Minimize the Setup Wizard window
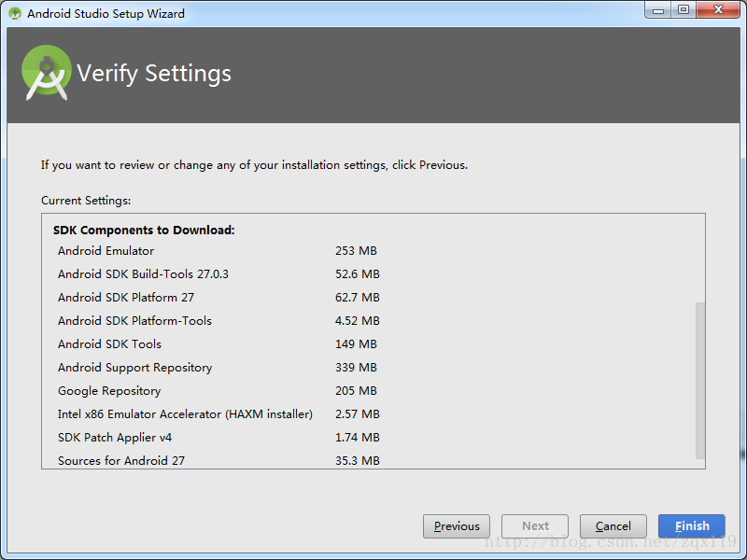 (658, 9)
